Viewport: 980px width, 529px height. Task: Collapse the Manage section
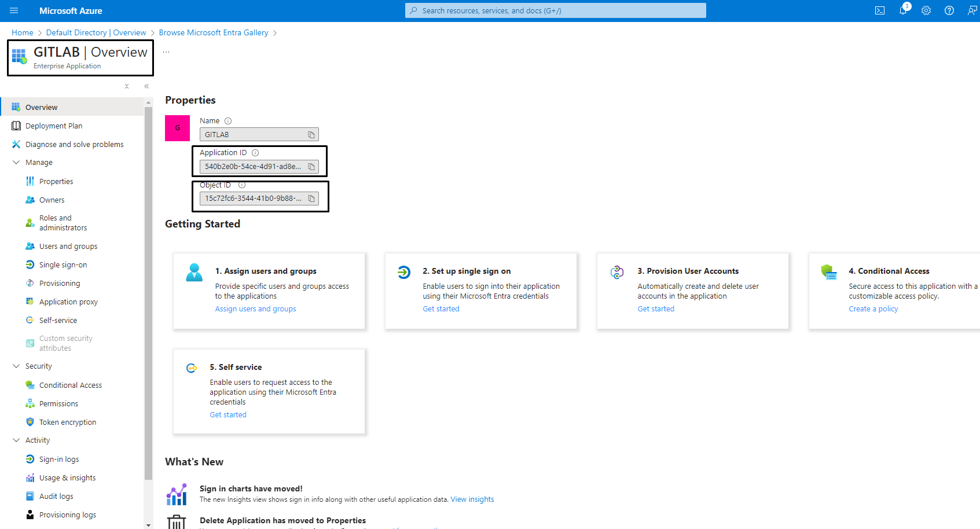pyautogui.click(x=16, y=163)
